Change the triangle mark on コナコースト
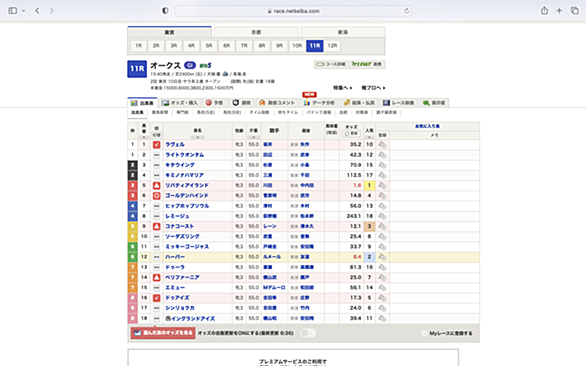The height and width of the screenshot is (366, 586). [157, 226]
